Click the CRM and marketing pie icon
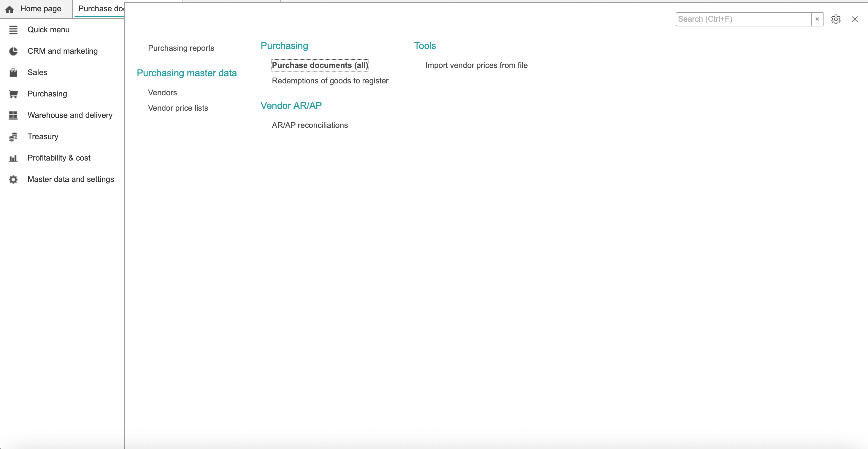 coord(13,51)
